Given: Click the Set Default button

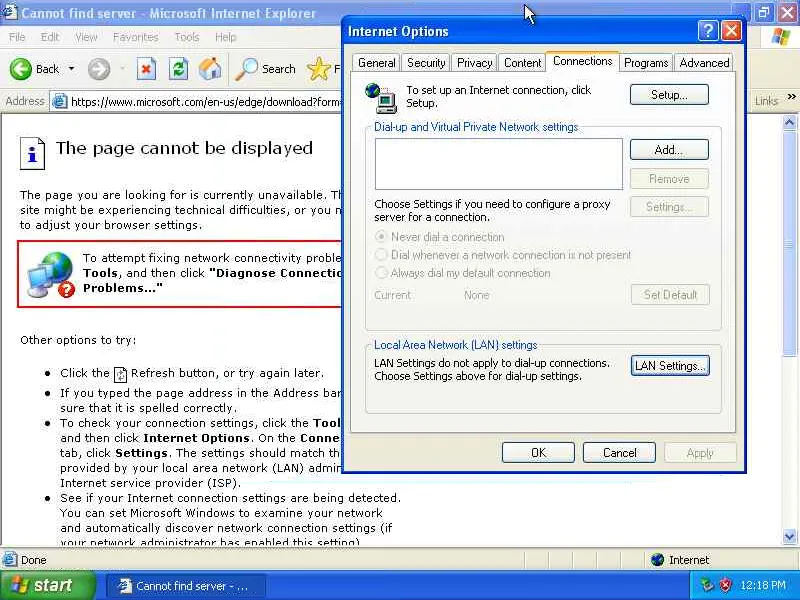Looking at the screenshot, I should pyautogui.click(x=670, y=294).
